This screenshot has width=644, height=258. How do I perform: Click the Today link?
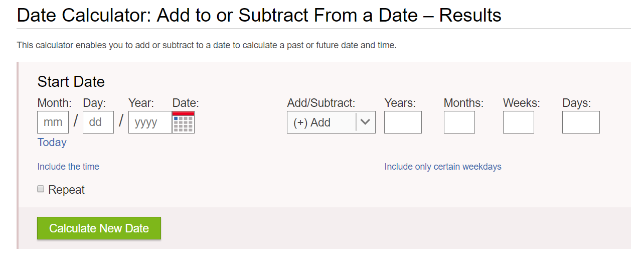point(52,143)
